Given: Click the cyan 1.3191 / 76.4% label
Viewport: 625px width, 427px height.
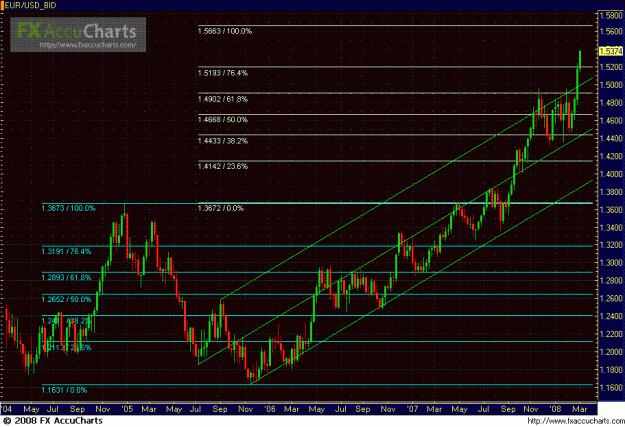Looking at the screenshot, I should tap(67, 251).
